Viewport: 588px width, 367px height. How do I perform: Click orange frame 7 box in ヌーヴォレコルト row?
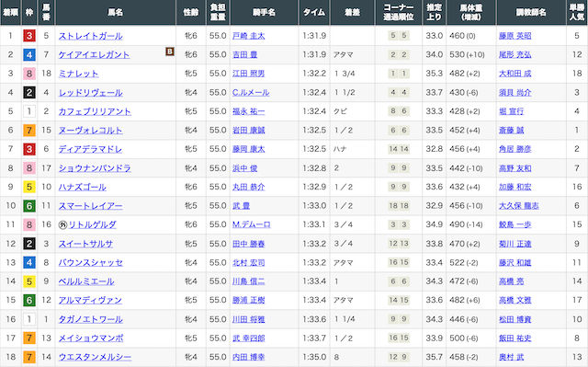pyautogui.click(x=29, y=131)
